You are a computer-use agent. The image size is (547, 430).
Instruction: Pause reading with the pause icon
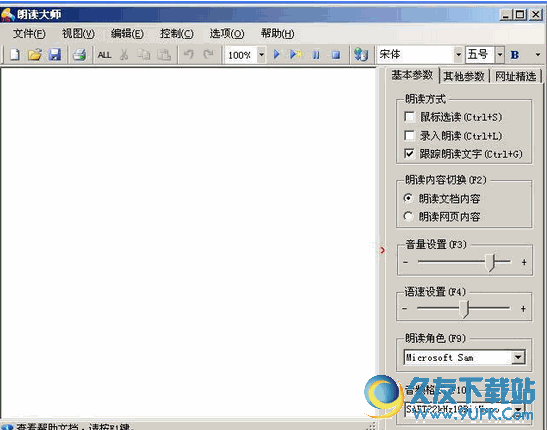[316, 55]
